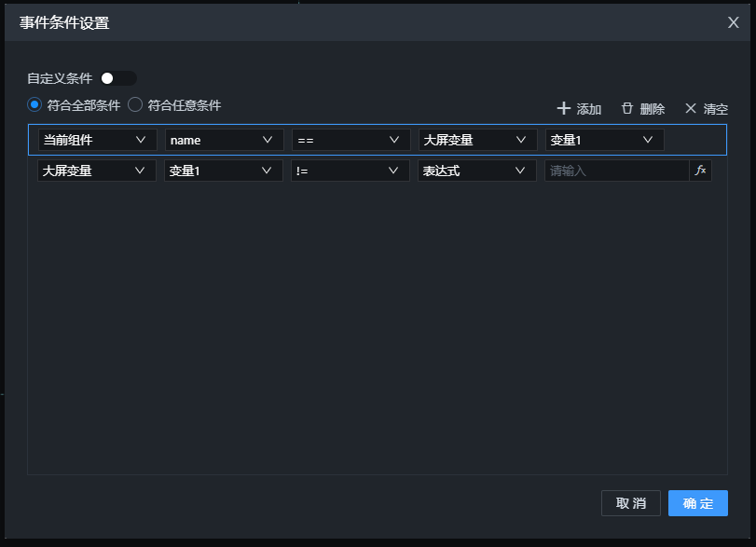The height and width of the screenshot is (547, 756).
Task: Click the trash icon to delete condition
Action: click(x=627, y=108)
